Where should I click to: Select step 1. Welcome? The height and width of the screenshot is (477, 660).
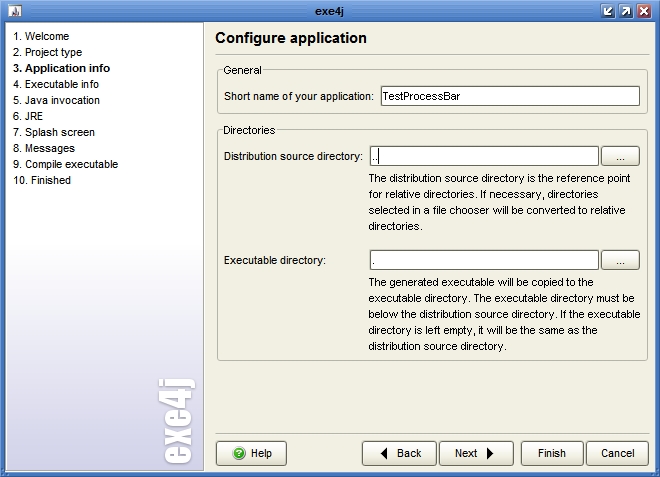point(41,36)
